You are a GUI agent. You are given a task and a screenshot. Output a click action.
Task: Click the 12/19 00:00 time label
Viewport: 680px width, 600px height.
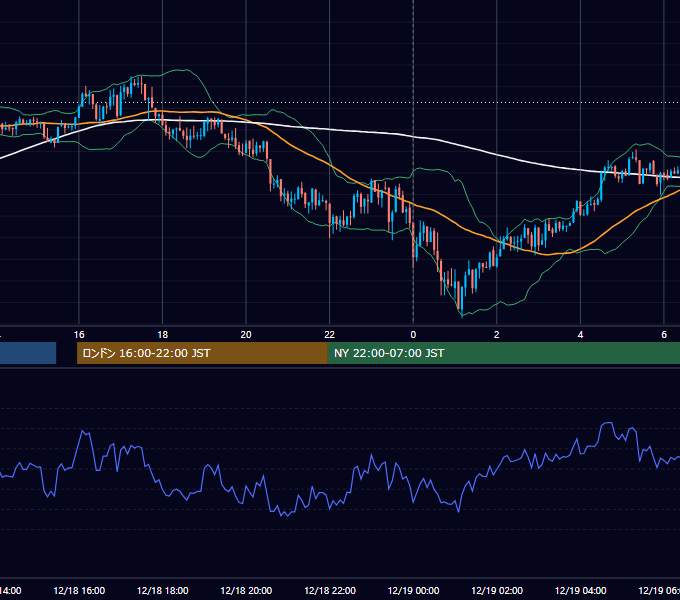[x=413, y=590]
